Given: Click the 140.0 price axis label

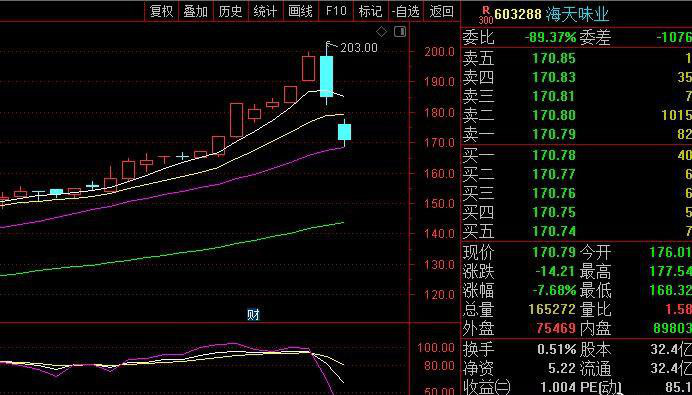Looking at the screenshot, I should pyautogui.click(x=440, y=234).
